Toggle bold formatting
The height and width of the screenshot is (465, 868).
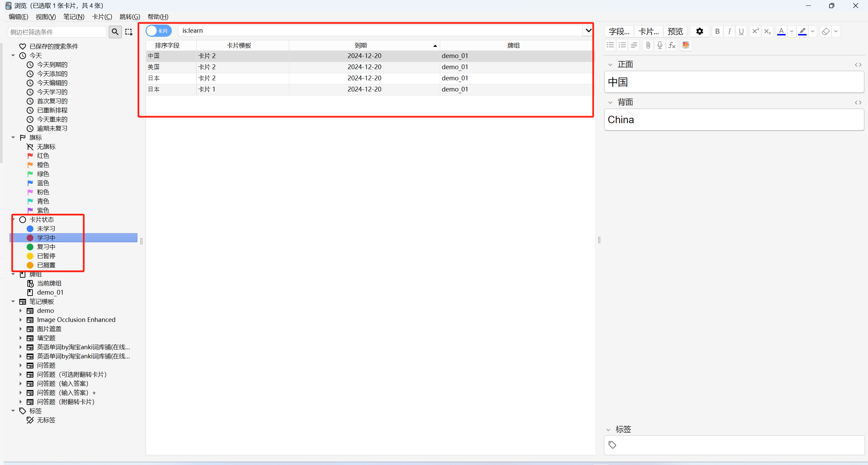717,31
